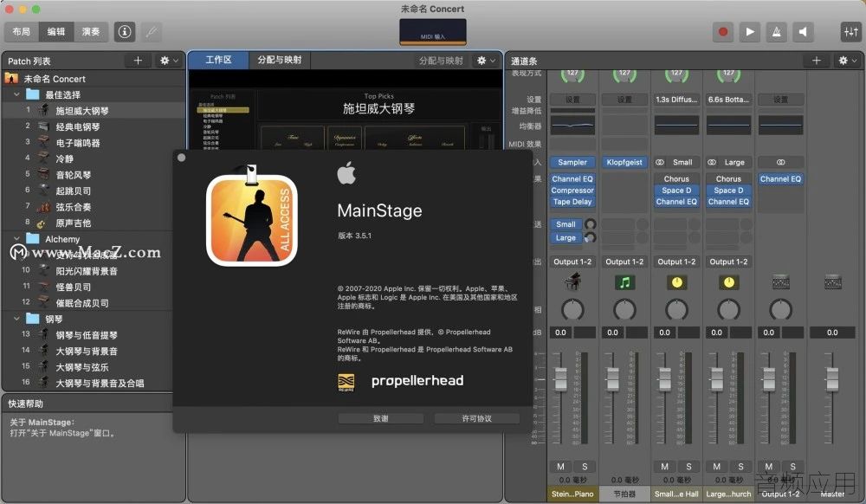
Task: Click the folder icon of Alchemy
Action: 33,239
